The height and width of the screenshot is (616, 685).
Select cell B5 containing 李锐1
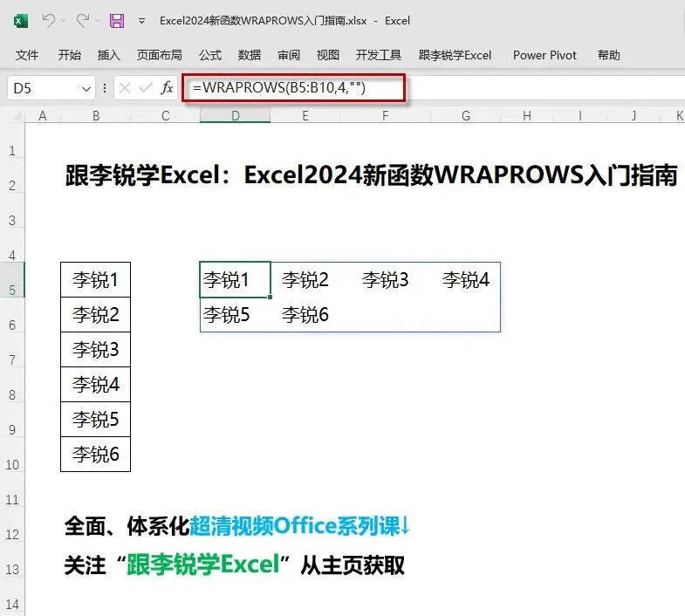(x=96, y=279)
